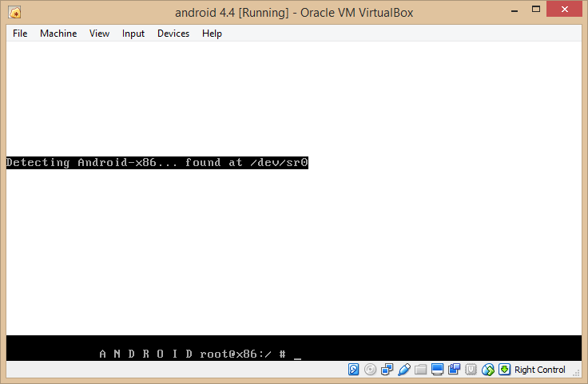Viewport: 588px width, 384px height.
Task: Click the optical disc drive status icon
Action: pyautogui.click(x=370, y=370)
